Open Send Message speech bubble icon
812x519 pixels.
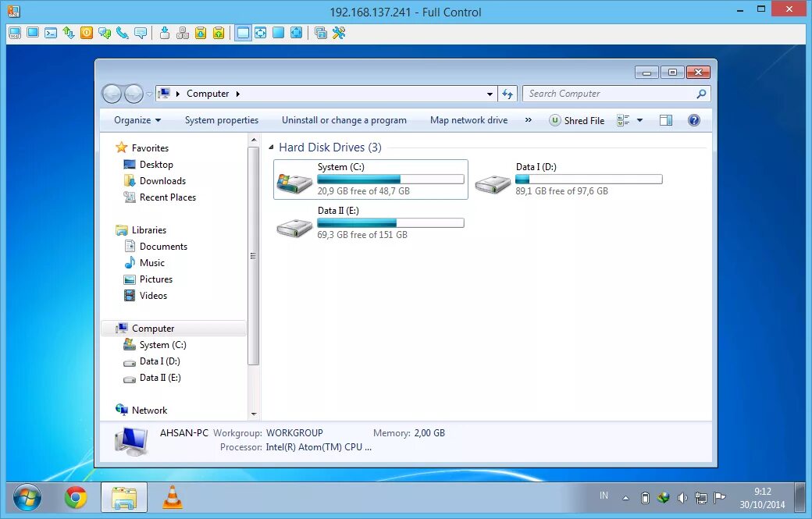click(x=141, y=33)
